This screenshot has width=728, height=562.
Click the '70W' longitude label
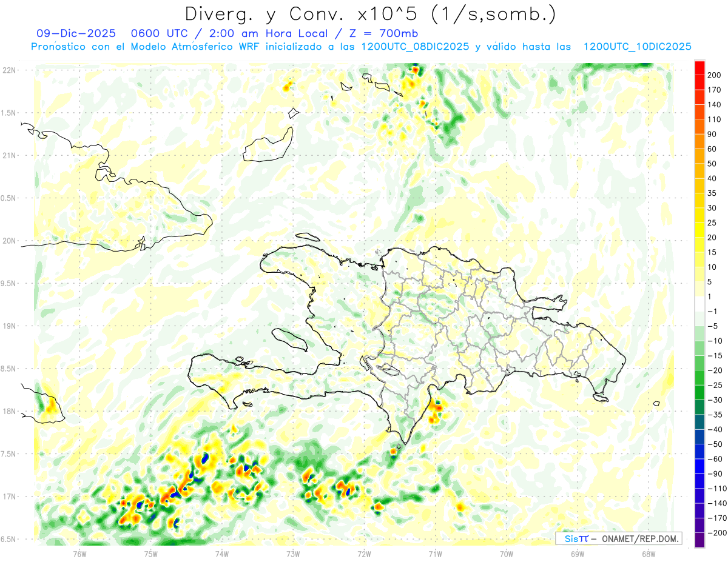click(507, 554)
